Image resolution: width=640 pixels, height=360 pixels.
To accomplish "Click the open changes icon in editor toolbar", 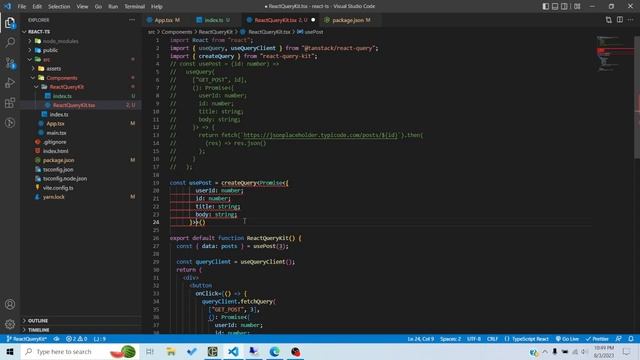I will pos(609,20).
